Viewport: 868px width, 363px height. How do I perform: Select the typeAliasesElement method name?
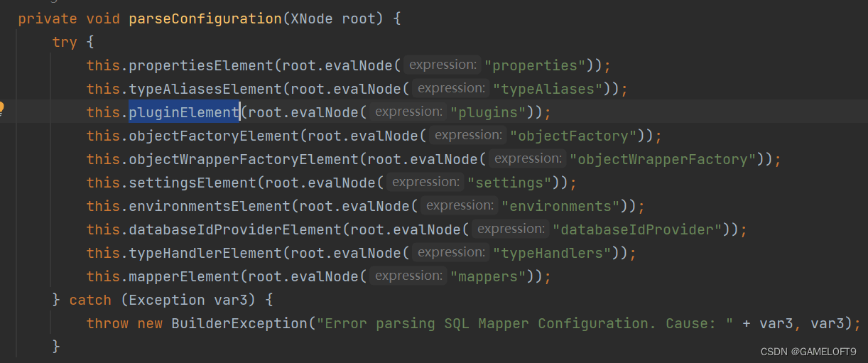205,89
